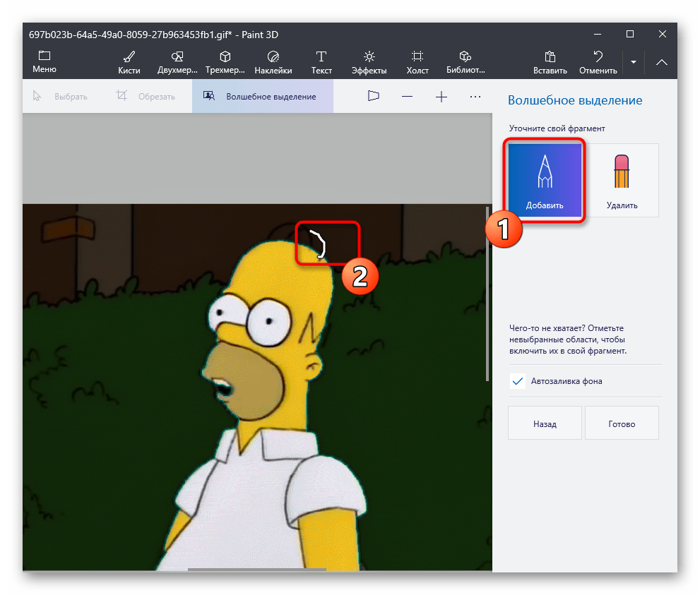
Task: Collapse the ribbon with the chevron
Action: click(x=662, y=62)
